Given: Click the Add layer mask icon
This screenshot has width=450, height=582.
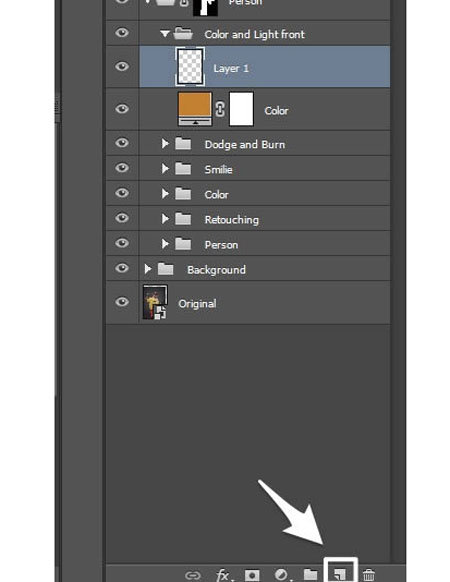Looking at the screenshot, I should click(x=252, y=575).
